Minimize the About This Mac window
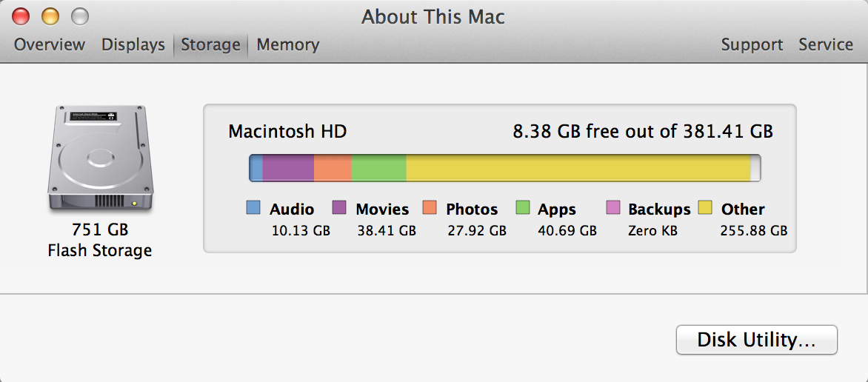Image resolution: width=868 pixels, height=382 pixels. (x=50, y=16)
